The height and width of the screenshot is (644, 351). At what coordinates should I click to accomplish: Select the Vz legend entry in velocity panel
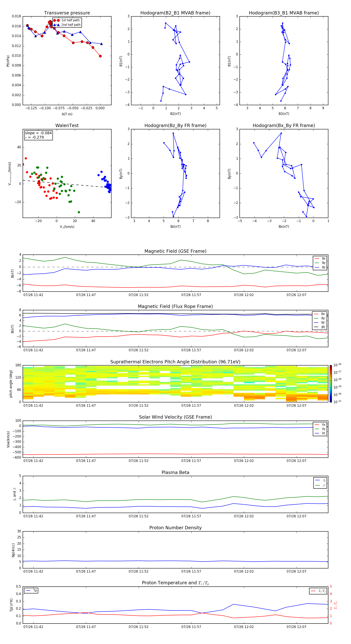[x=320, y=433]
